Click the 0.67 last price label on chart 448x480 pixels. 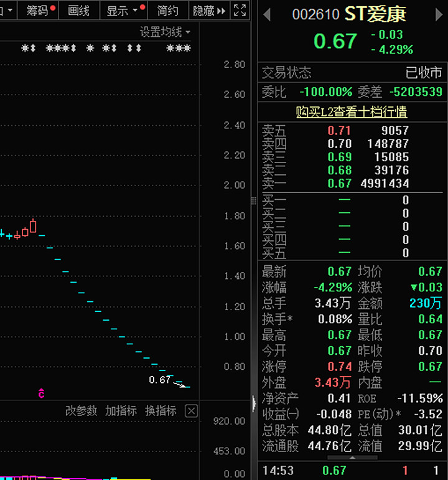159,380
